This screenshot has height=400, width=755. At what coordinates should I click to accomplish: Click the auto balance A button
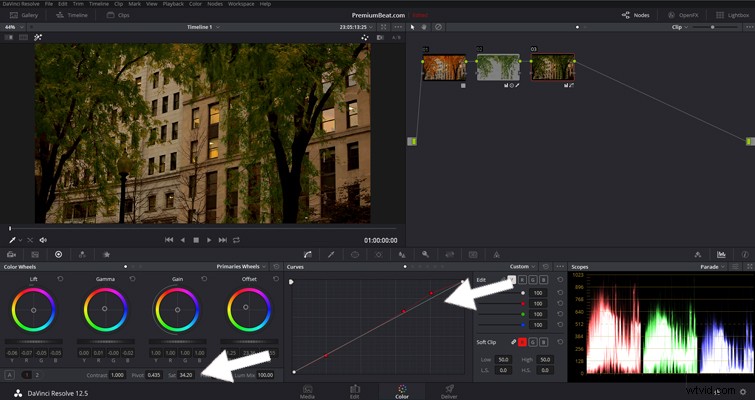[x=9, y=374]
